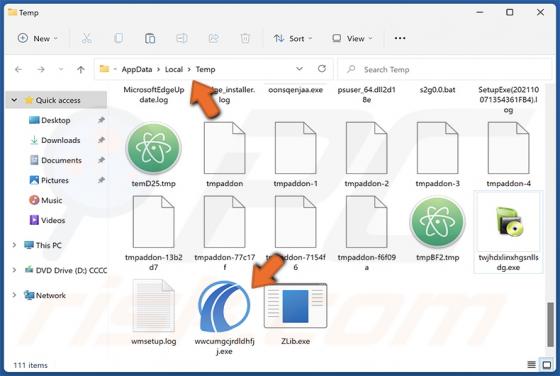Focus the Search Temp field
The image size is (560, 376).
tap(445, 69)
